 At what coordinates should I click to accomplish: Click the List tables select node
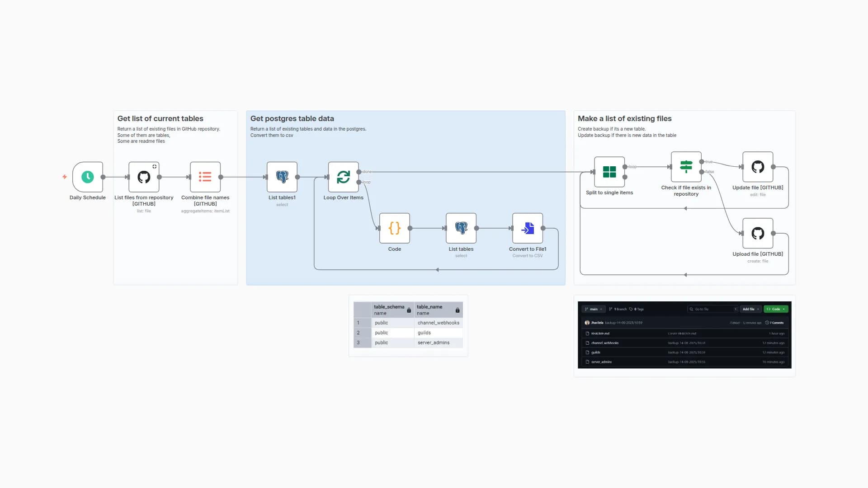(x=461, y=228)
